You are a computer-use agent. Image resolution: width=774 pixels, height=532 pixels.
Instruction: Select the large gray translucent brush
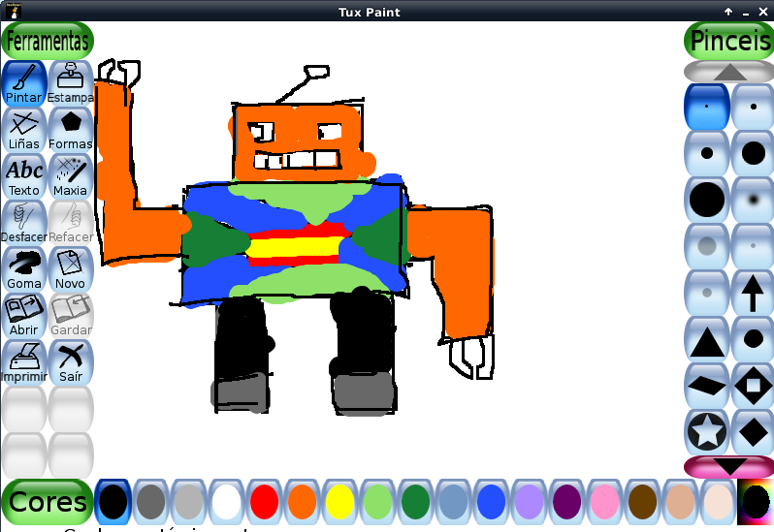point(706,246)
